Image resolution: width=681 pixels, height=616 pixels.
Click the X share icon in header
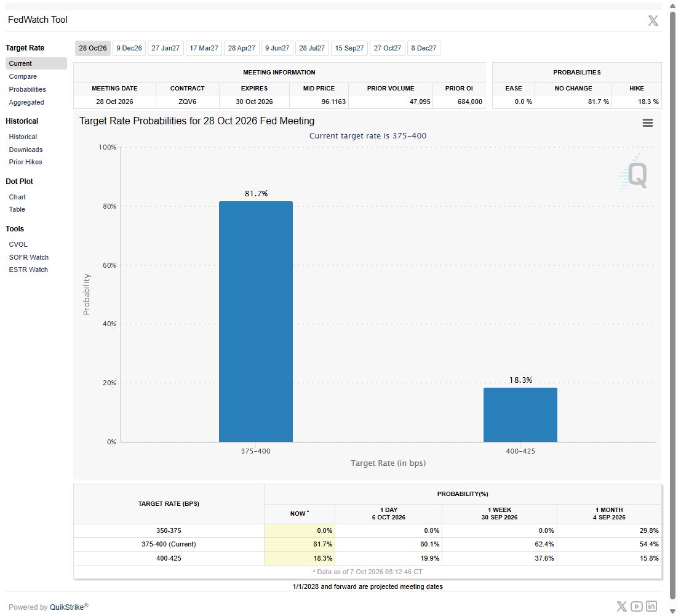[x=653, y=20]
